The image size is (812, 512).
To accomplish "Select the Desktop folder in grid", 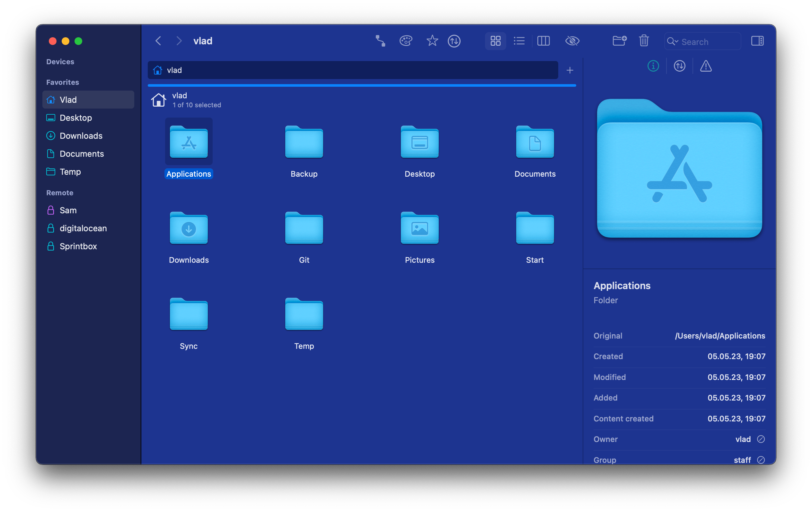I will click(x=419, y=142).
